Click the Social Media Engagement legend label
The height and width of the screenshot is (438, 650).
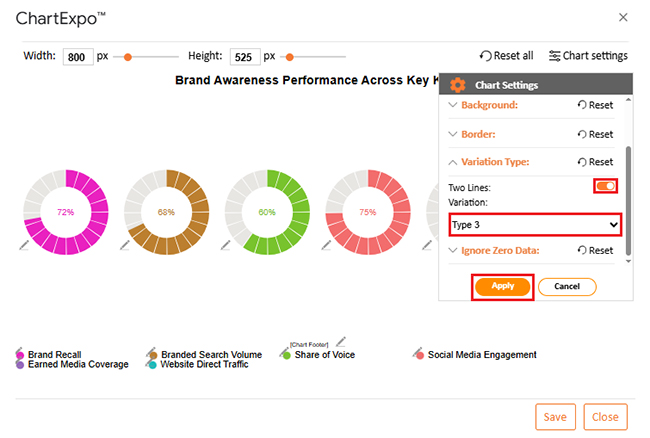[482, 355]
